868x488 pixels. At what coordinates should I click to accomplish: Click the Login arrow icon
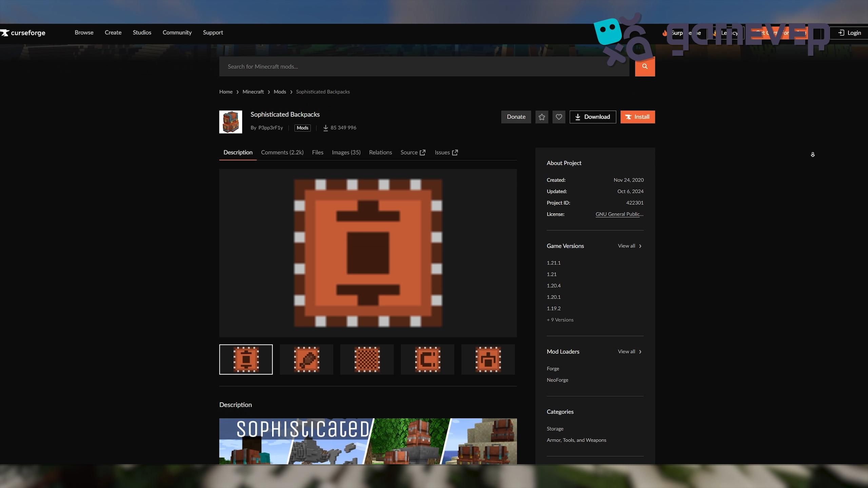[x=841, y=33]
